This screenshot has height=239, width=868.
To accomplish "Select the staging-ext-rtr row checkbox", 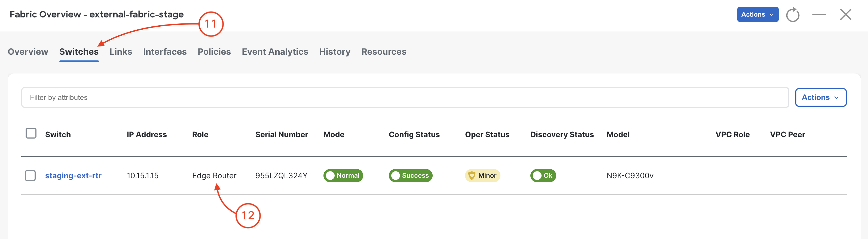I will point(30,175).
